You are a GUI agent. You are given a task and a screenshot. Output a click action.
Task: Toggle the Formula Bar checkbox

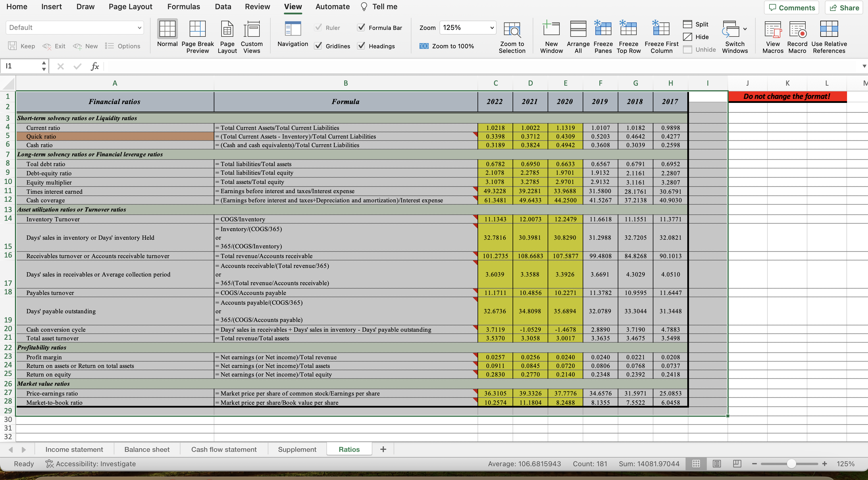coord(361,27)
